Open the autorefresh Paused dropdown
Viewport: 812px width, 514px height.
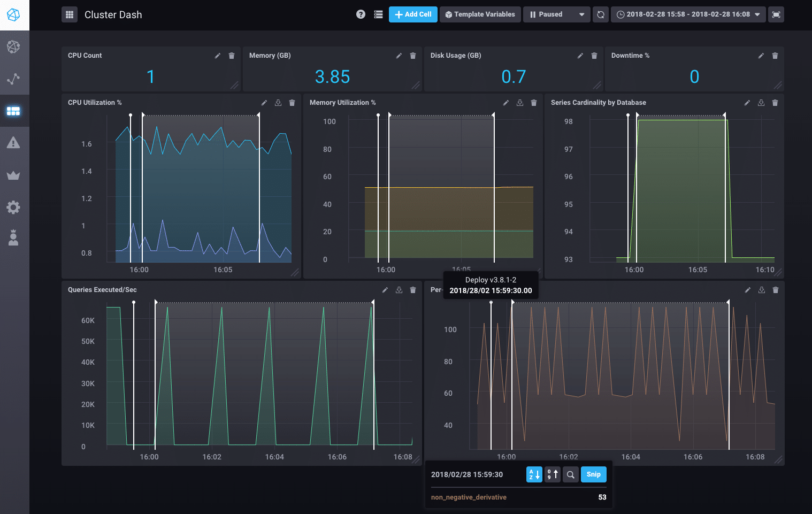click(556, 14)
